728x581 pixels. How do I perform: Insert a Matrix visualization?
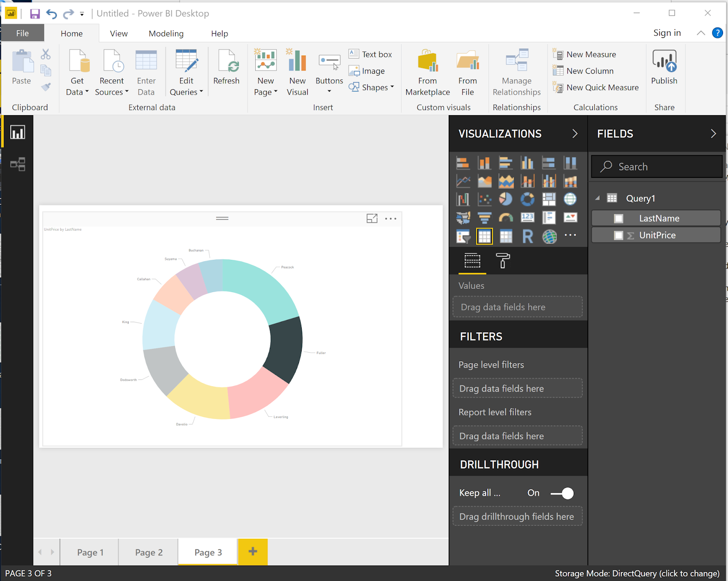point(506,236)
